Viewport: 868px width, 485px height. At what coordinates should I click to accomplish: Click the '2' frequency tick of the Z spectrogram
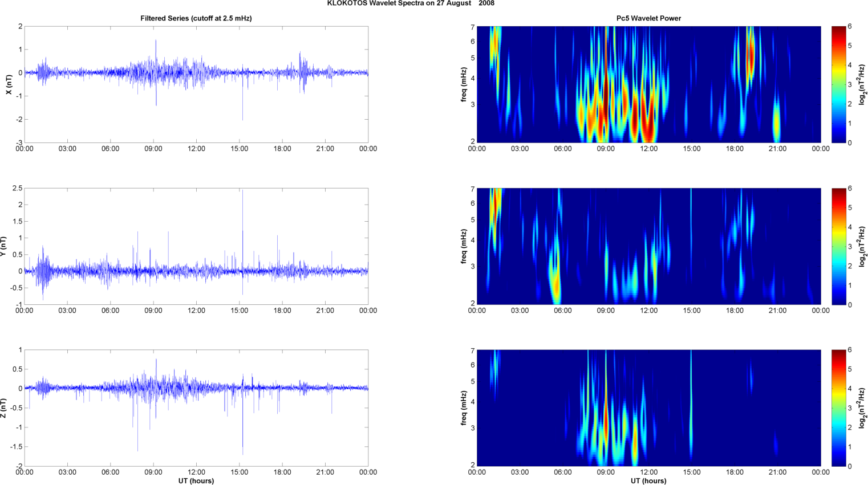[x=473, y=465]
